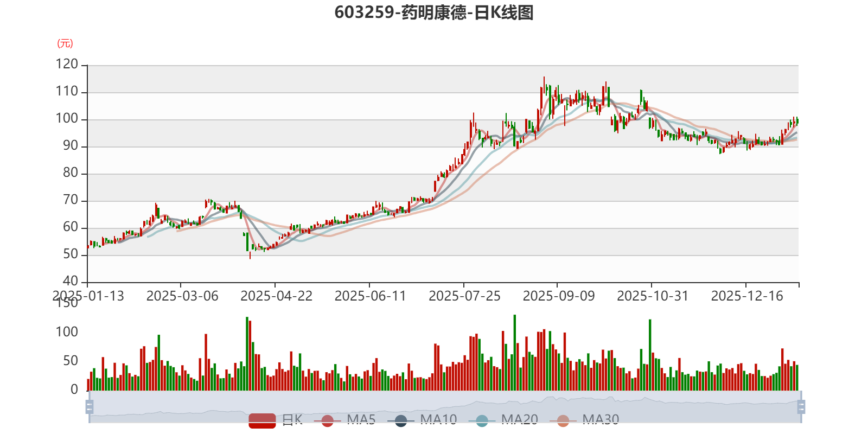Click the 0 label on the volume axis
868x434 pixels.
coord(74,389)
